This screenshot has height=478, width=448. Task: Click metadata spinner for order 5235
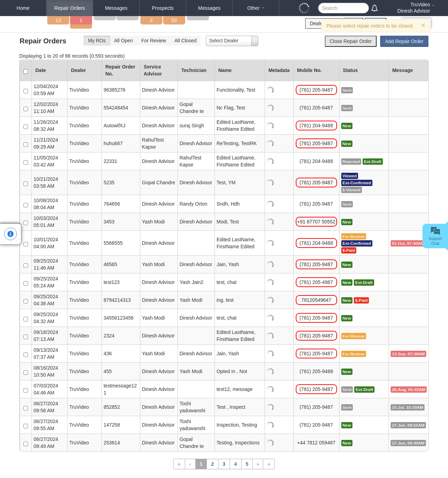click(270, 183)
